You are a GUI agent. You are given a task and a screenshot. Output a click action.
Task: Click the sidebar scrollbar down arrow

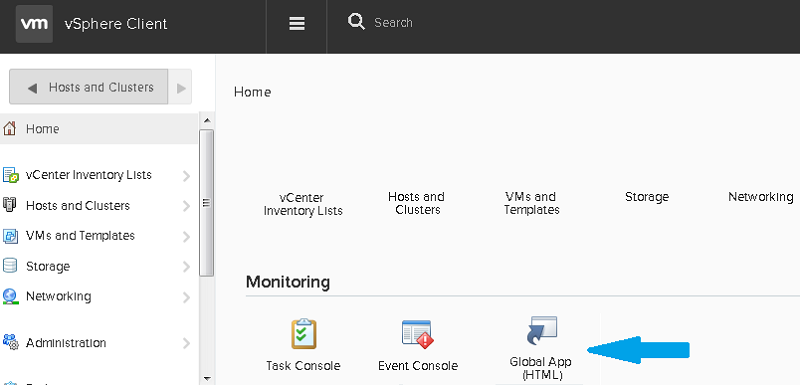click(207, 378)
